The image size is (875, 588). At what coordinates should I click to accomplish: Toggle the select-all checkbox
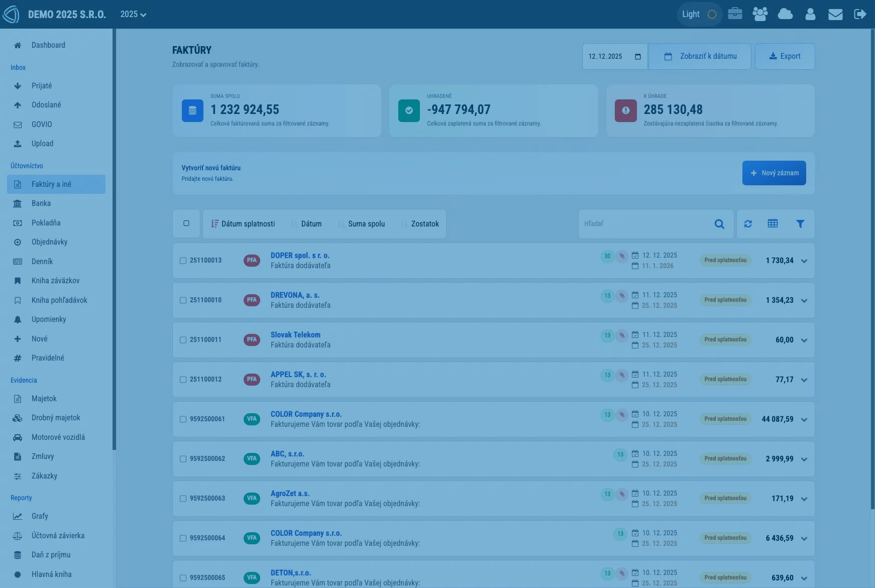[x=186, y=223]
